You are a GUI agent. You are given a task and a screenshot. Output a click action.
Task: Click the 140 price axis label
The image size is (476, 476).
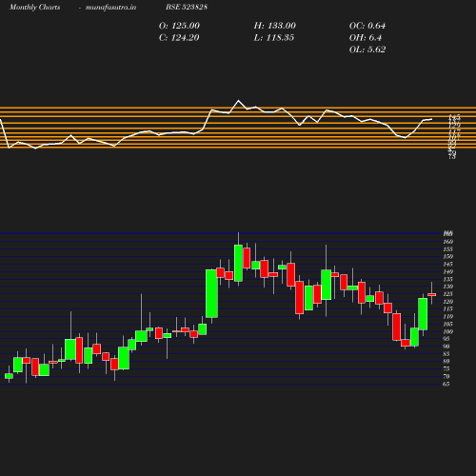point(448,271)
